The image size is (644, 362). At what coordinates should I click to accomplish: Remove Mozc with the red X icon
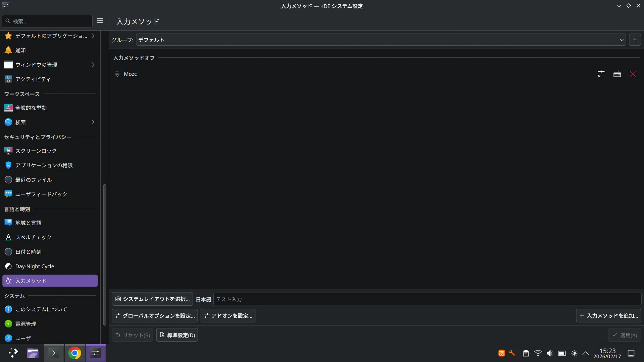[633, 74]
